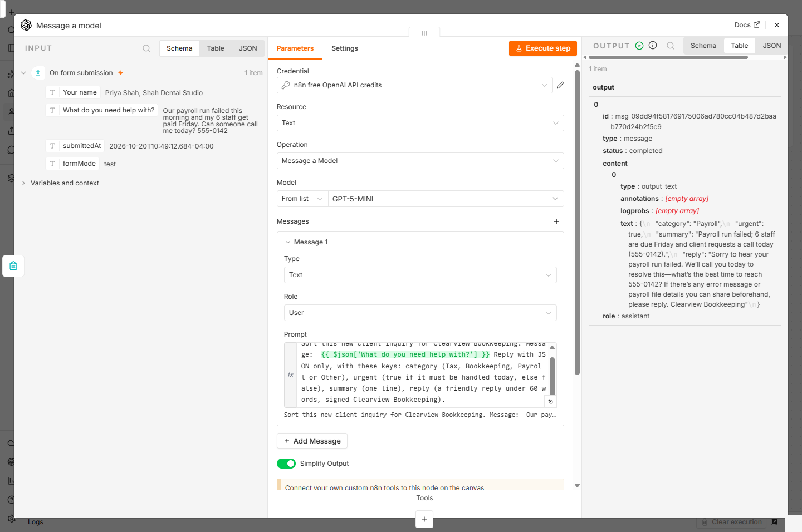Screen dimensions: 802x532
Task: Click the Execute step button
Action: click(543, 48)
